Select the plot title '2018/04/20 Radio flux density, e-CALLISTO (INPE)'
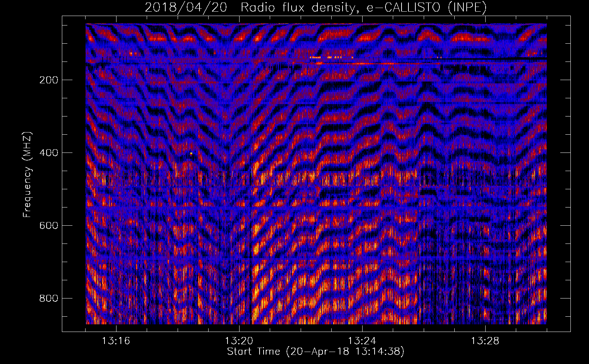The height and width of the screenshot is (364, 589). [316, 8]
